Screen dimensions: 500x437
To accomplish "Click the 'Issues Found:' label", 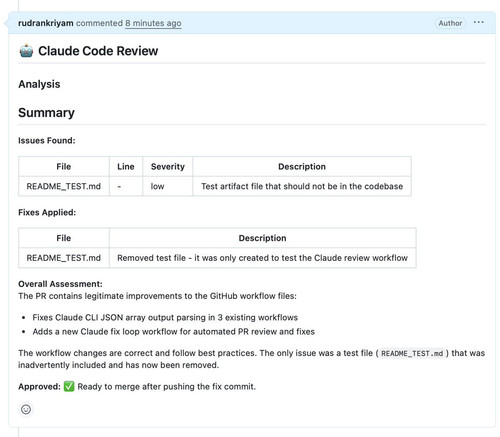I will tap(47, 140).
